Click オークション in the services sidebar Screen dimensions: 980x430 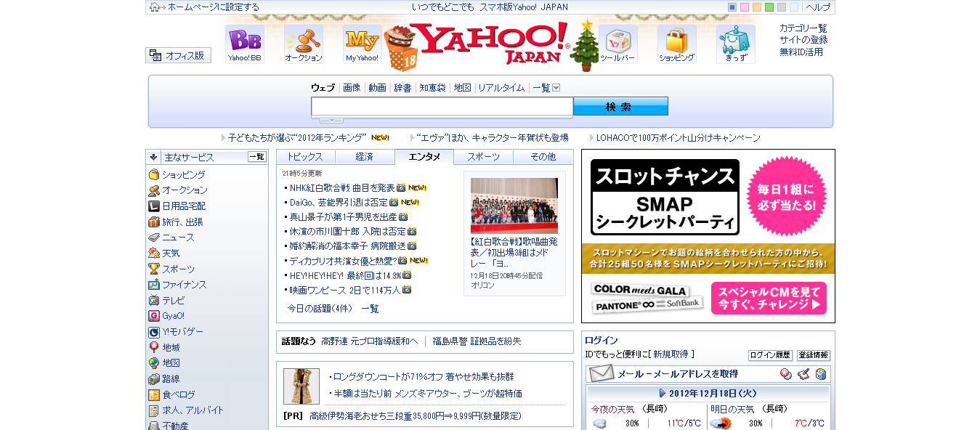pyautogui.click(x=185, y=190)
